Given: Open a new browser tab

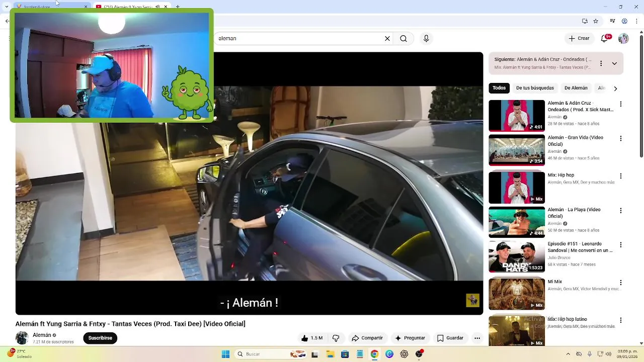Looking at the screenshot, I should (178, 7).
